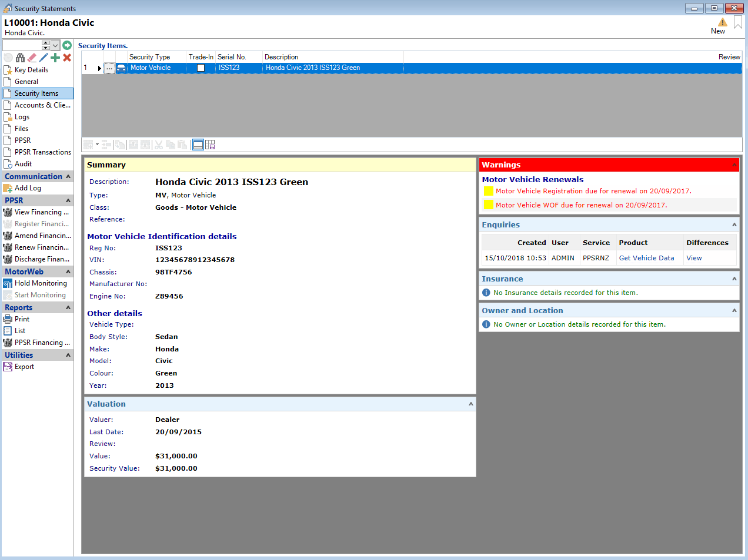748x560 pixels.
Task: Click the search input field
Action: (22, 45)
